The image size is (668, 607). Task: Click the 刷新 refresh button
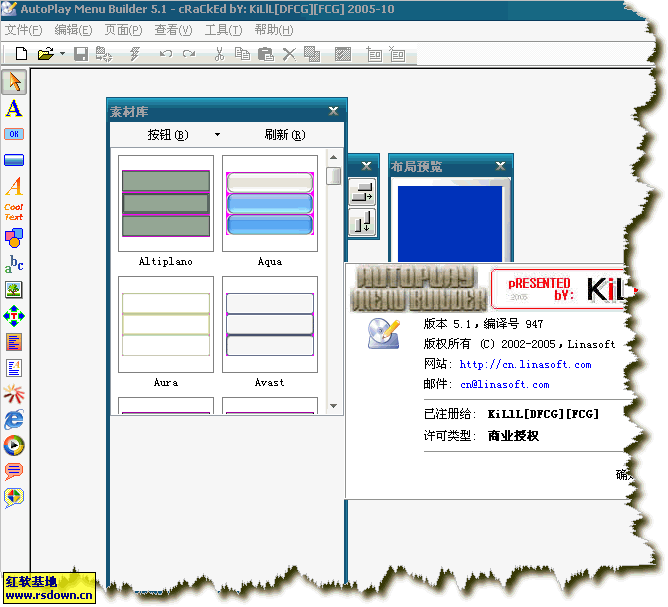285,135
